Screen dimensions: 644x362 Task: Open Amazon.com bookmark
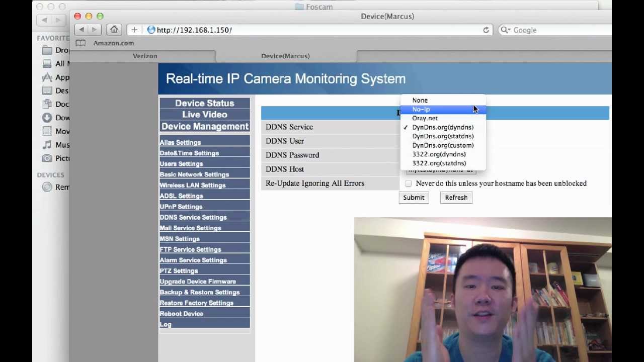coord(114,43)
